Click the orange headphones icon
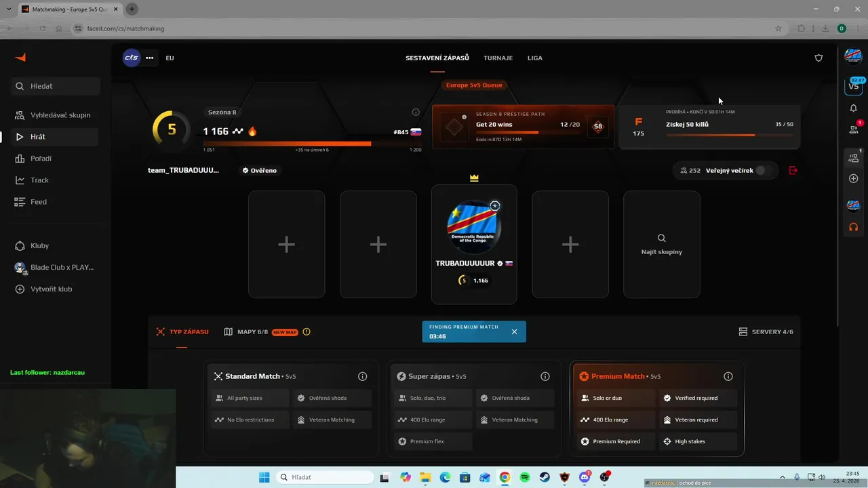The width and height of the screenshot is (868, 488). click(853, 227)
